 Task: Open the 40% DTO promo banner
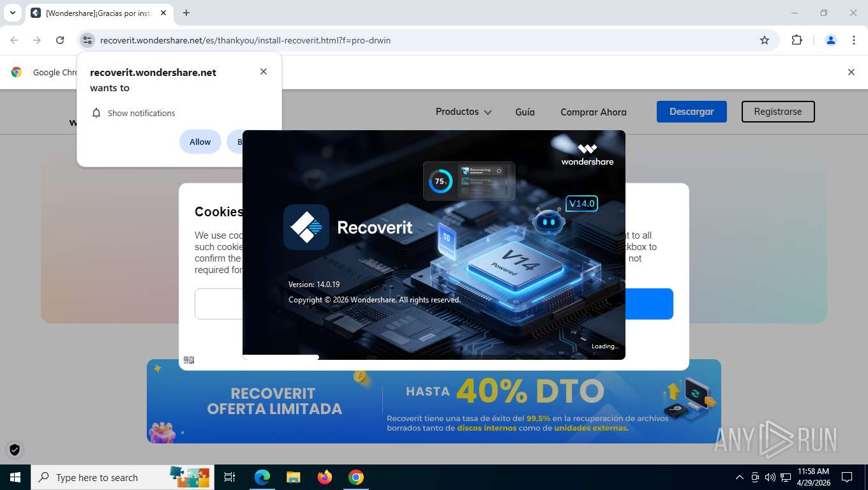tap(434, 401)
